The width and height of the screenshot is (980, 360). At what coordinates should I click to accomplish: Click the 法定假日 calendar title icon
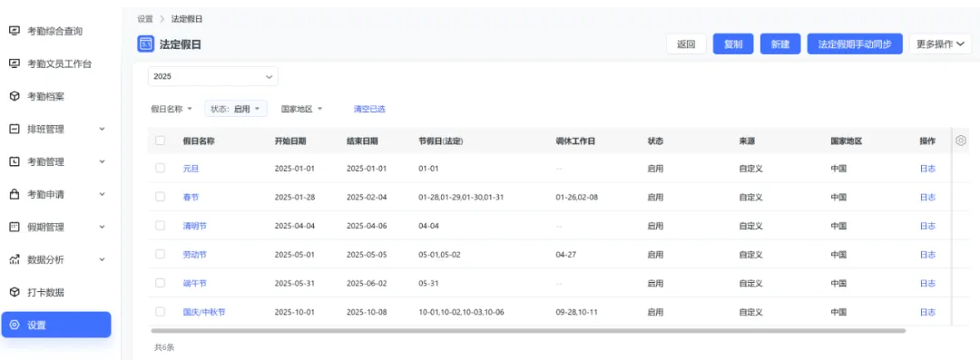(x=145, y=44)
